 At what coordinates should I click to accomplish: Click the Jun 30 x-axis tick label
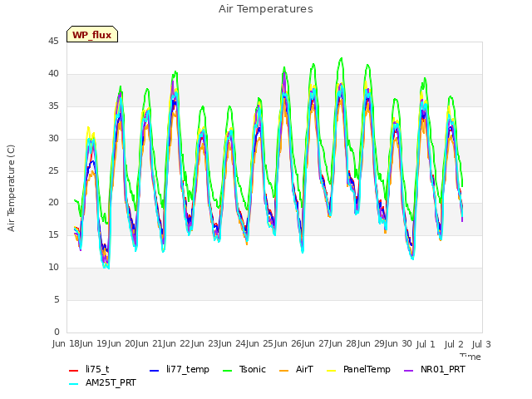tap(397, 344)
